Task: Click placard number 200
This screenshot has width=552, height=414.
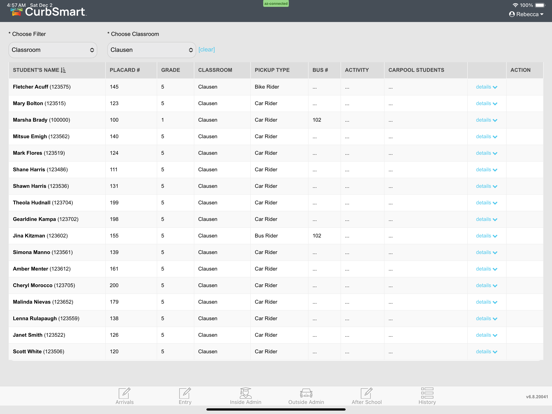Action: click(x=114, y=286)
